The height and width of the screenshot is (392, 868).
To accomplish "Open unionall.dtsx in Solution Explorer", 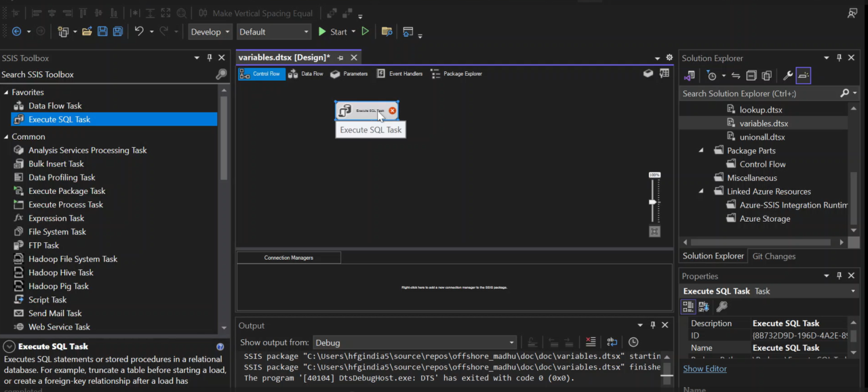I will (762, 137).
